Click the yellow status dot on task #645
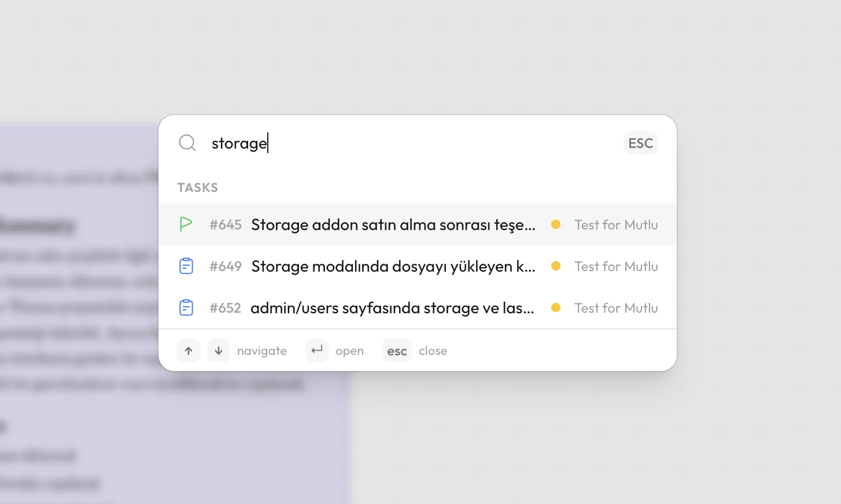The width and height of the screenshot is (841, 504). point(556,224)
